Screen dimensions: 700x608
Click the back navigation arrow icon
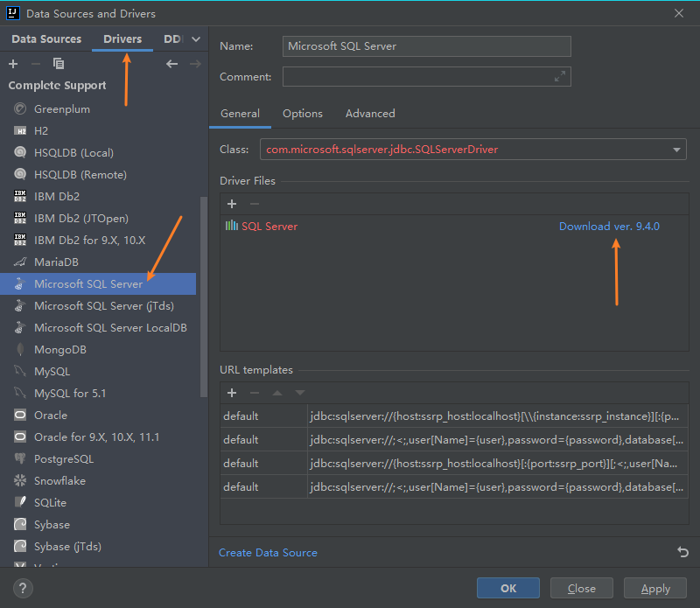tap(172, 64)
